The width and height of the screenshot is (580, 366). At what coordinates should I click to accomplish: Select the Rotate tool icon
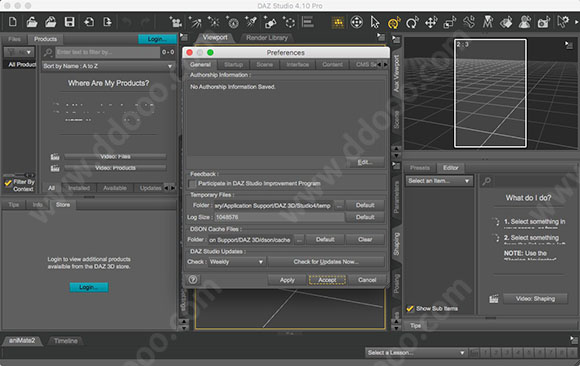tap(412, 23)
